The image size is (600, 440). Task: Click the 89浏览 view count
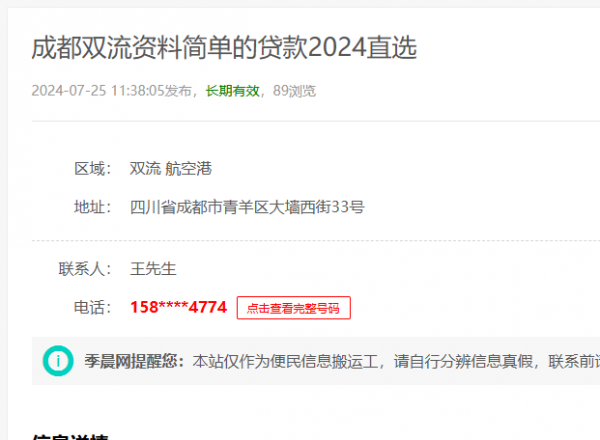[294, 91]
